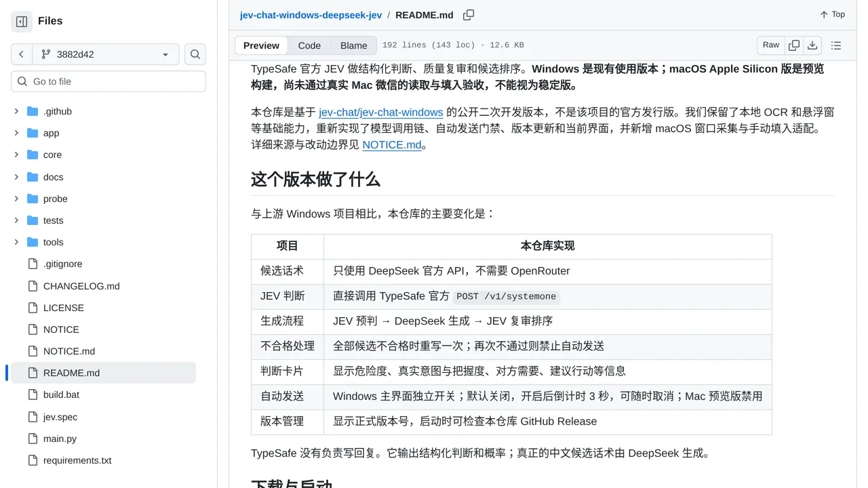Click the tools folder icon

coord(33,242)
